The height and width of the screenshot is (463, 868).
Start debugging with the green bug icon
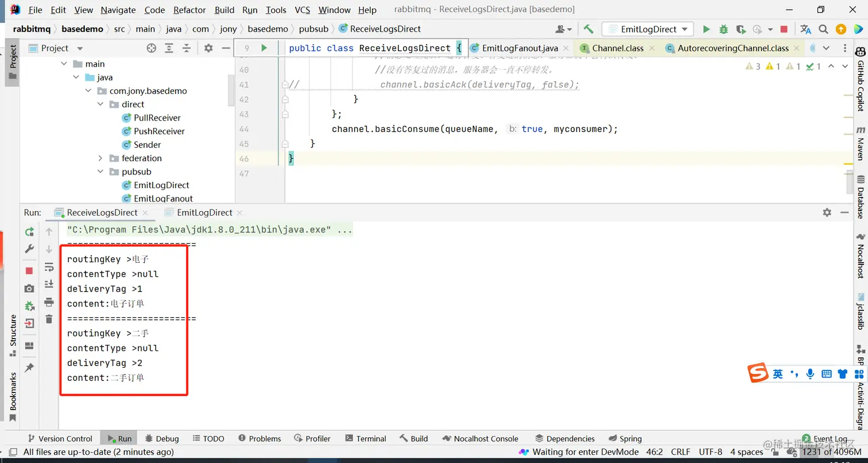723,29
